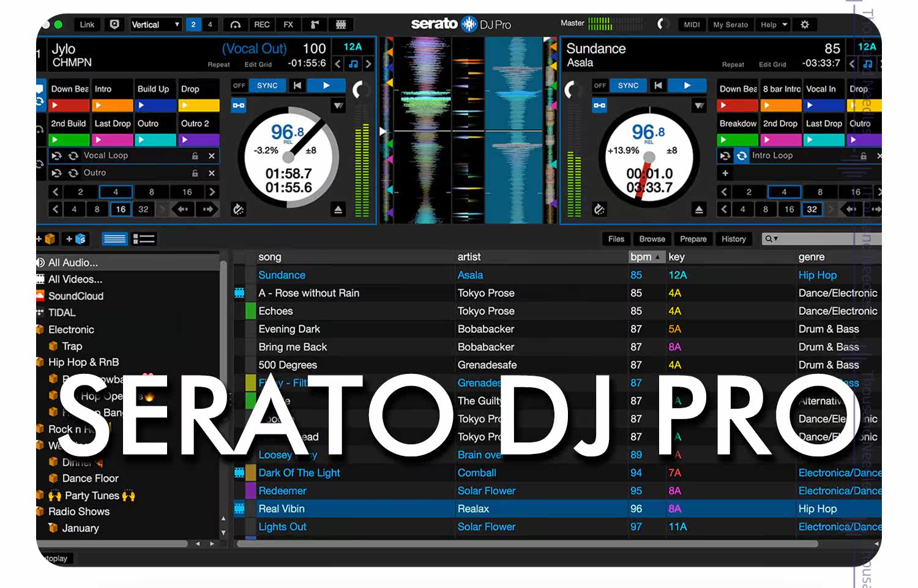This screenshot has height=588, width=918.
Task: Add a smart crate with the blue crate icon
Action: [x=76, y=239]
